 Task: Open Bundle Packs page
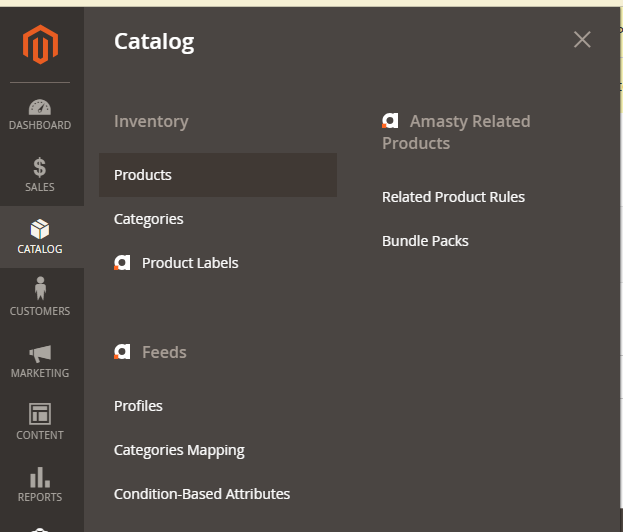(425, 241)
